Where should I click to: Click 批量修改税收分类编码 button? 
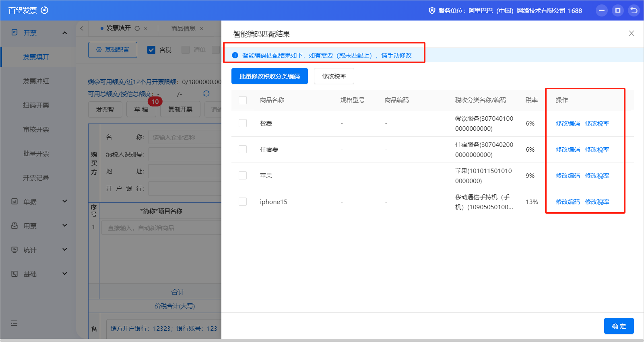[270, 76]
